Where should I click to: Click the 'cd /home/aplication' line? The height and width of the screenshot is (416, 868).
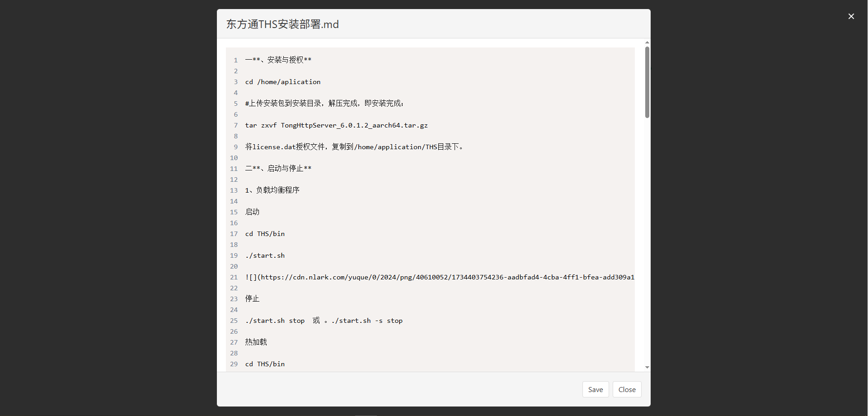(283, 82)
